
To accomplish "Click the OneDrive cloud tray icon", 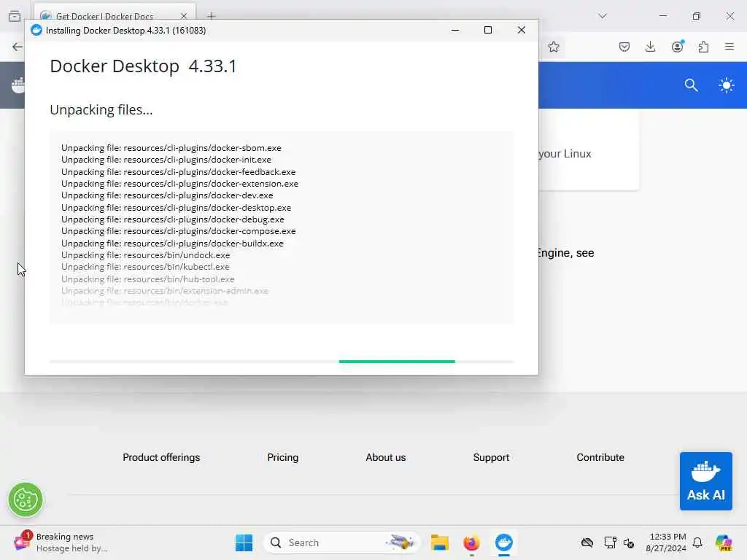I will coord(587,542).
